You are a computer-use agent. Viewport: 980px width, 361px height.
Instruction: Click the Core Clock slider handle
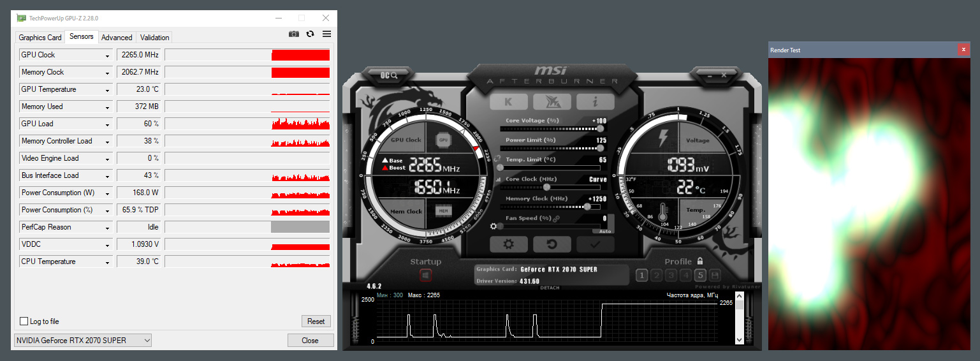point(546,188)
